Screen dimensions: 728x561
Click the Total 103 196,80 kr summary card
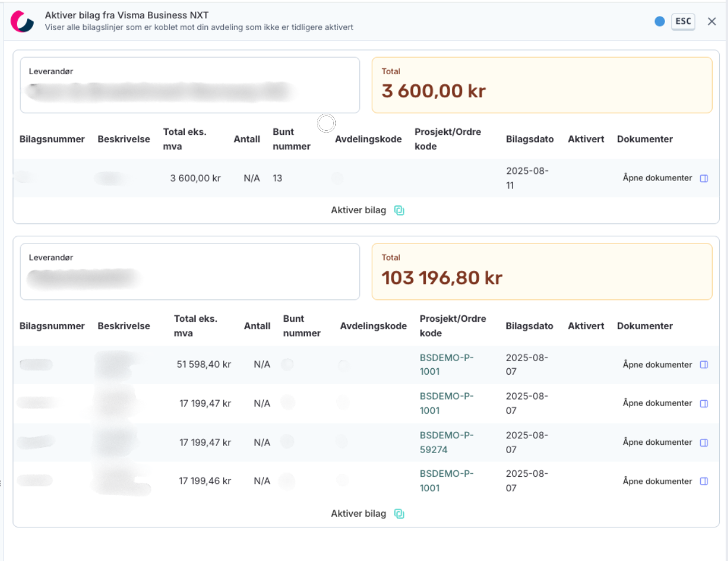(x=541, y=271)
